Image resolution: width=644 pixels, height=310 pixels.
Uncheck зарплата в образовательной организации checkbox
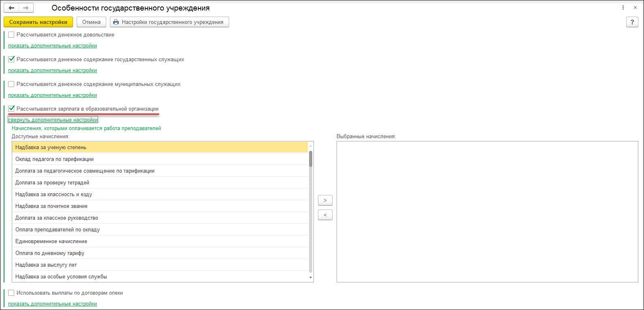(x=11, y=109)
